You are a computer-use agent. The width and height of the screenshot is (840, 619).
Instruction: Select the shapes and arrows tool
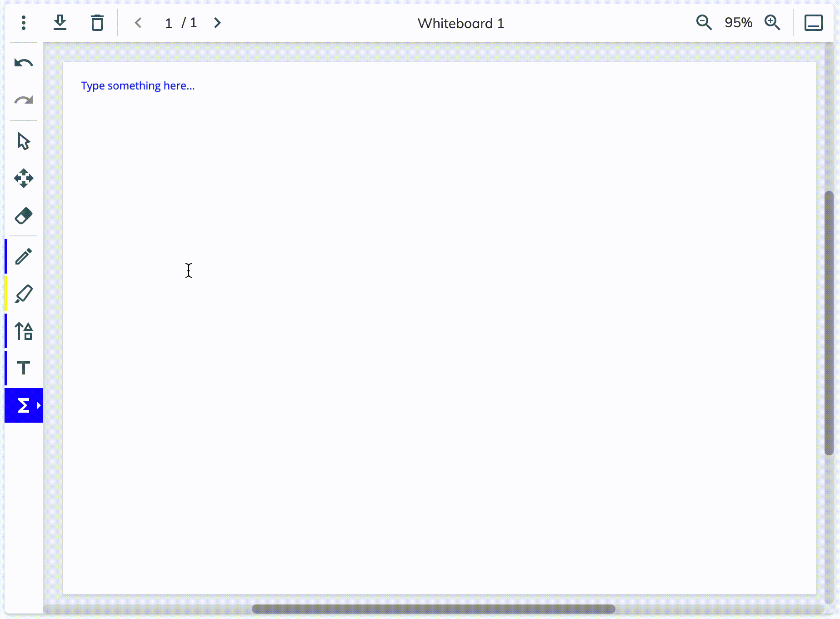[24, 331]
